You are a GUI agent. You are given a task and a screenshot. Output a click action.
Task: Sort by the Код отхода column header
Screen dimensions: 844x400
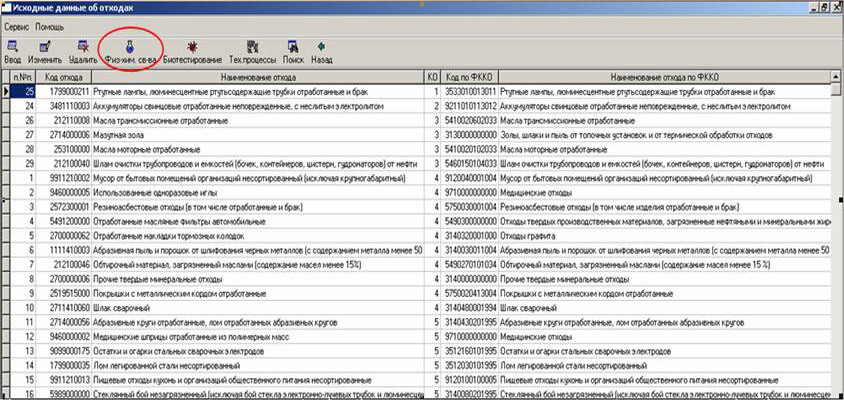[64, 77]
